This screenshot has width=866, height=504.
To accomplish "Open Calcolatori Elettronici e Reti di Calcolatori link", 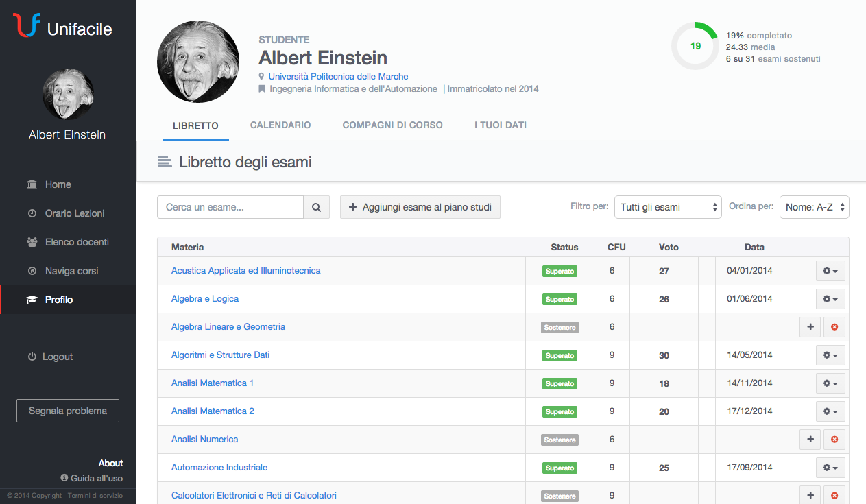I will [x=254, y=496].
